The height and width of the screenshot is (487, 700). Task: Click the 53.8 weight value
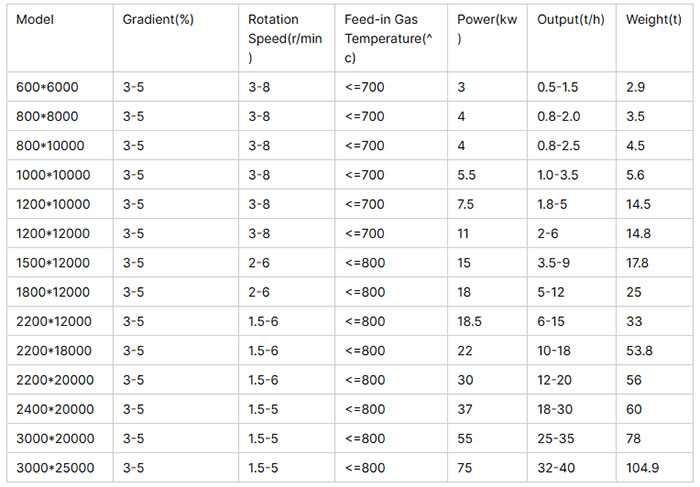click(639, 351)
